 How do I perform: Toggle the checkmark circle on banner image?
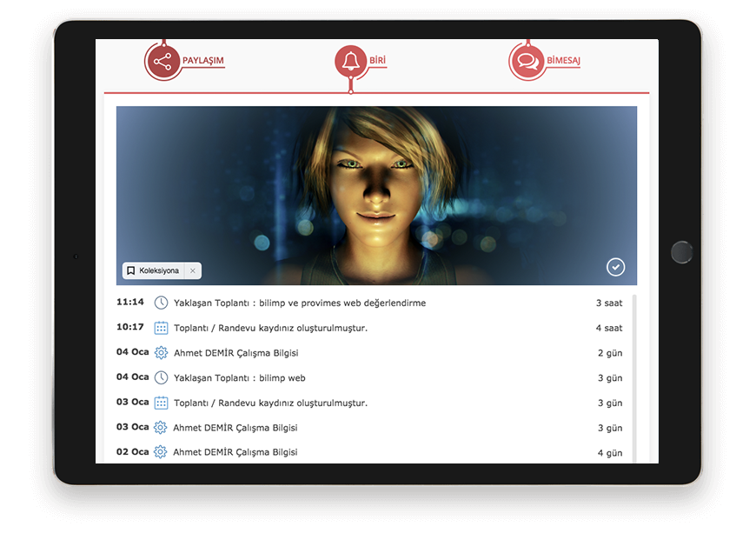click(x=615, y=267)
